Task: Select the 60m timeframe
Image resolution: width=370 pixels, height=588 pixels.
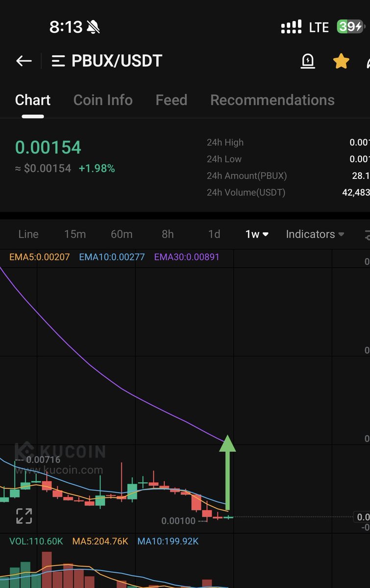Action: [122, 234]
